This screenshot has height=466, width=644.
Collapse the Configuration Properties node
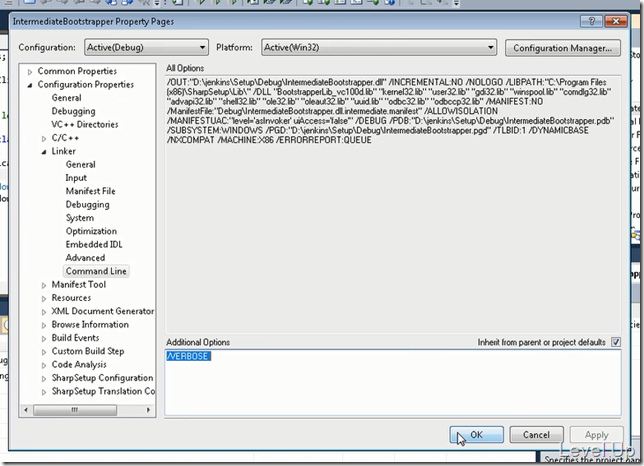click(30, 85)
